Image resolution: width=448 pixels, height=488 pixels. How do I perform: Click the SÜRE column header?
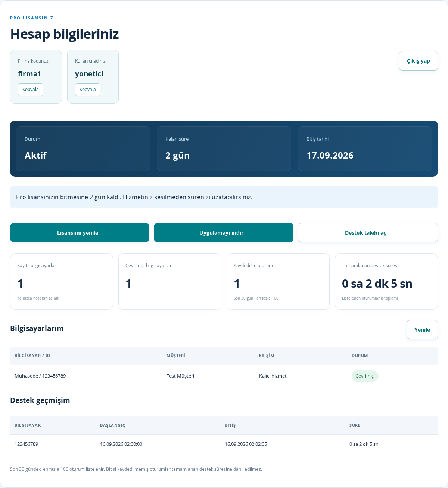[355, 425]
